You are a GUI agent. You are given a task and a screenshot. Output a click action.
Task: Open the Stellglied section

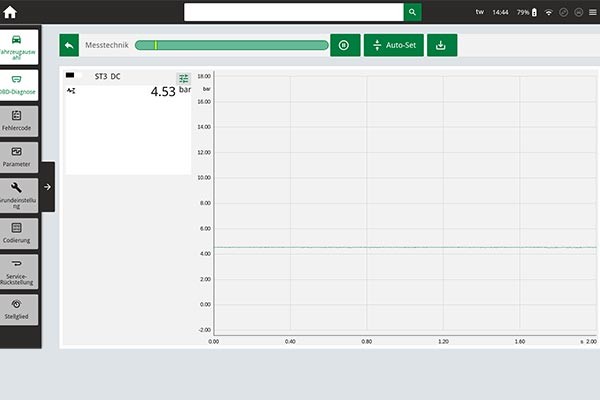click(18, 309)
